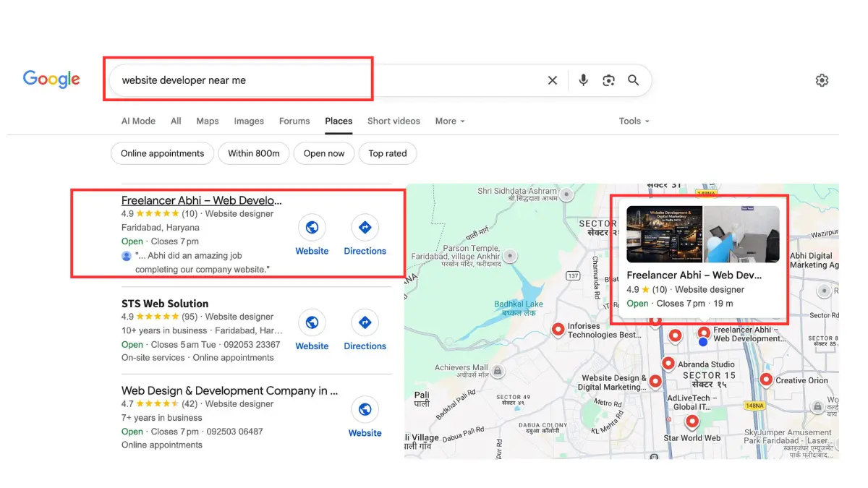
Task: Open STS Web Solution listing title
Action: coord(165,304)
